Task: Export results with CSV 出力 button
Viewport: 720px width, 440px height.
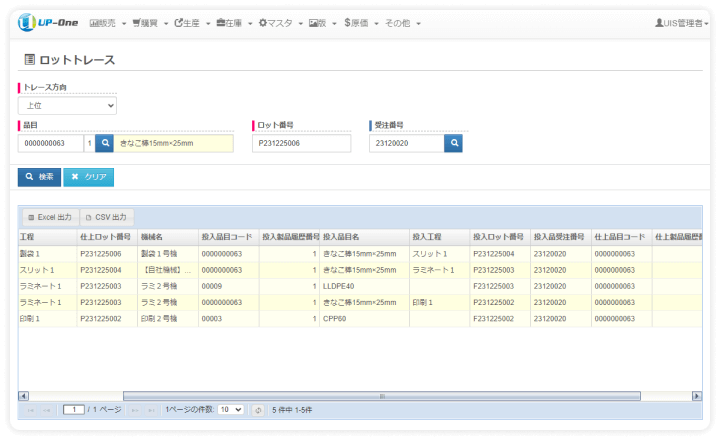Action: pyautogui.click(x=106, y=217)
